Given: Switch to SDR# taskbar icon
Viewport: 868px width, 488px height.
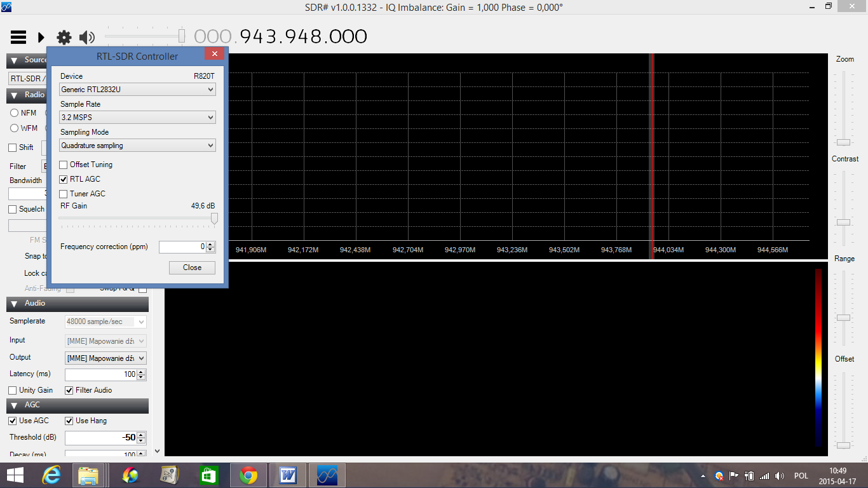Looking at the screenshot, I should (327, 475).
